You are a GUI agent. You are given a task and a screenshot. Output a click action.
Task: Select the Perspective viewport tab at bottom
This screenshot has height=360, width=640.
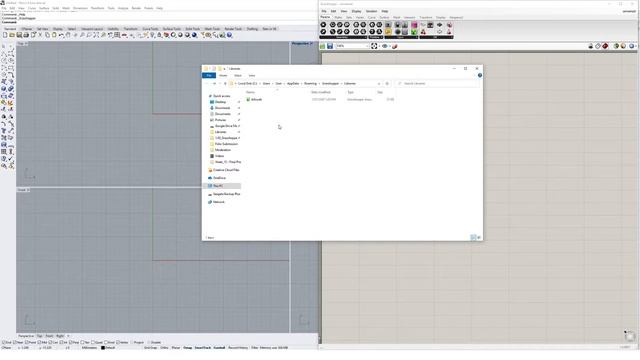[26, 336]
